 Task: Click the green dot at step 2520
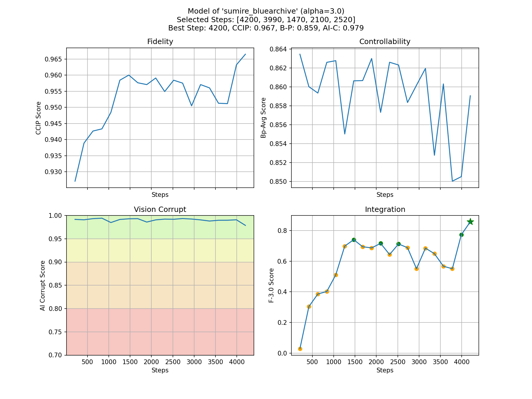click(398, 244)
